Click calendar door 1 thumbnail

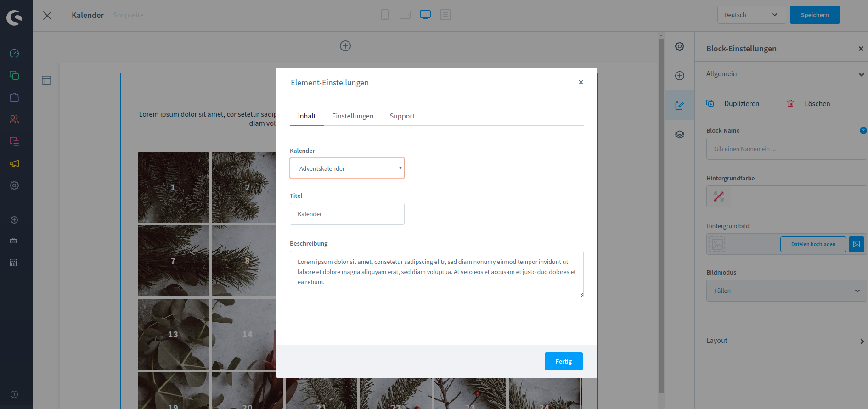click(x=173, y=187)
